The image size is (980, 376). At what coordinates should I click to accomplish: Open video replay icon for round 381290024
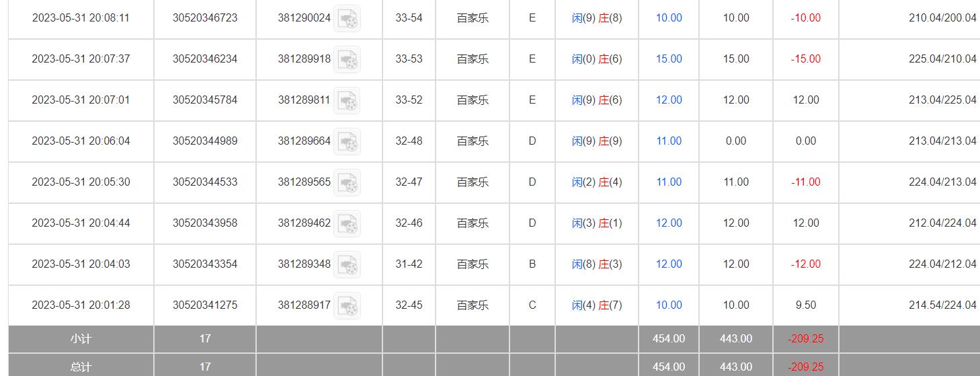tap(348, 18)
